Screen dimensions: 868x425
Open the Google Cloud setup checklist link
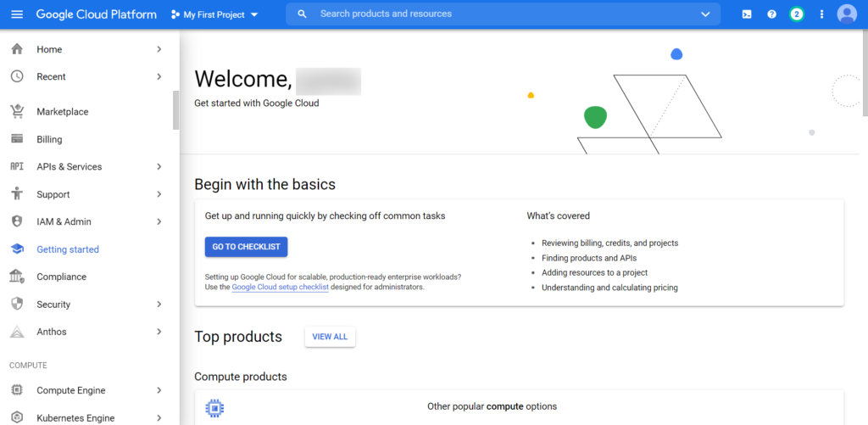pos(280,287)
